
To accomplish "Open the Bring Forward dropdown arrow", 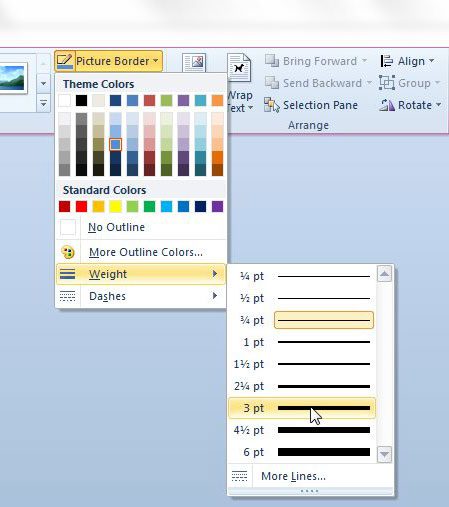I will [365, 61].
